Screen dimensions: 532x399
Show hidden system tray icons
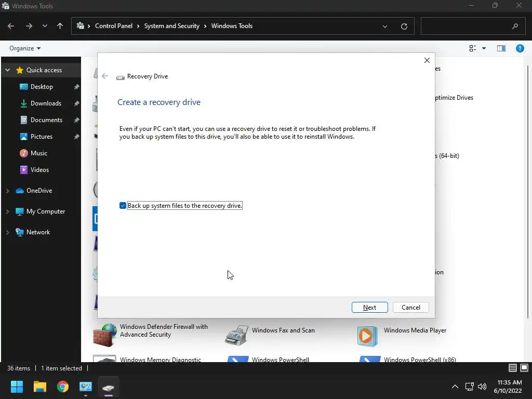pos(455,387)
